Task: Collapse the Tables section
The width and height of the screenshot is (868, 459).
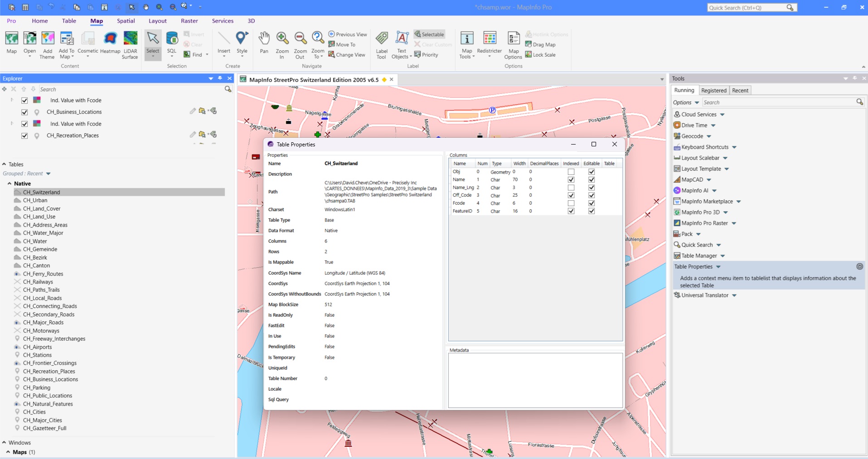Action: (x=4, y=164)
